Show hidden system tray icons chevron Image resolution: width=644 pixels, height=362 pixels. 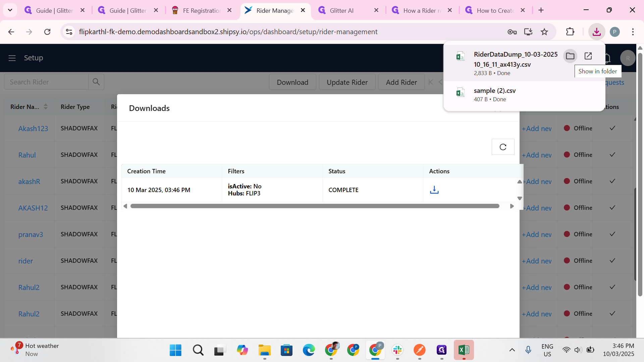pos(512,350)
